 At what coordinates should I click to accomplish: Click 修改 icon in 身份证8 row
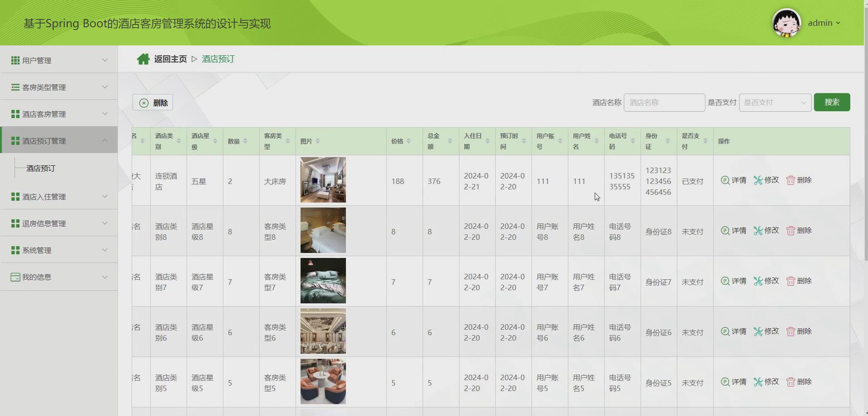click(758, 230)
